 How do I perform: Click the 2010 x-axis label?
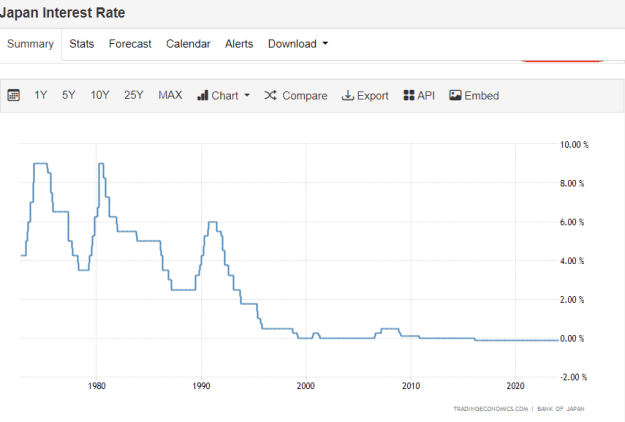pos(411,386)
